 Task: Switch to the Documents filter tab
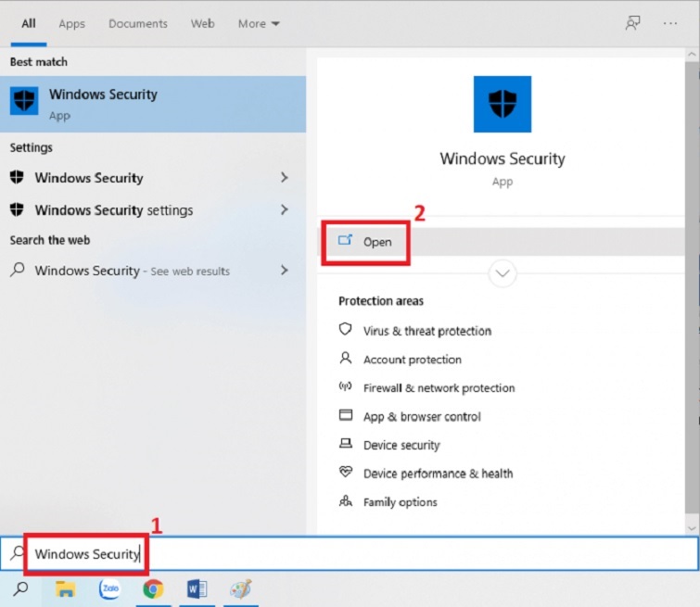[138, 24]
